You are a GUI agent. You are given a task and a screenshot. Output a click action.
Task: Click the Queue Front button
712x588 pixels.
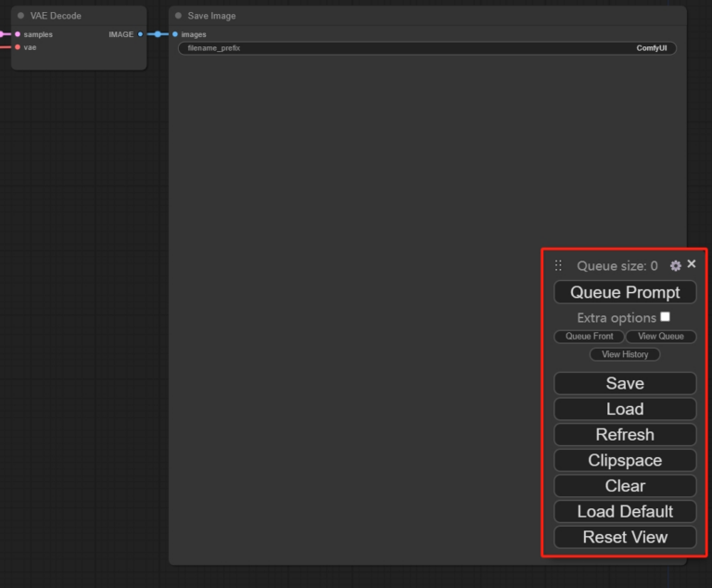[589, 337]
